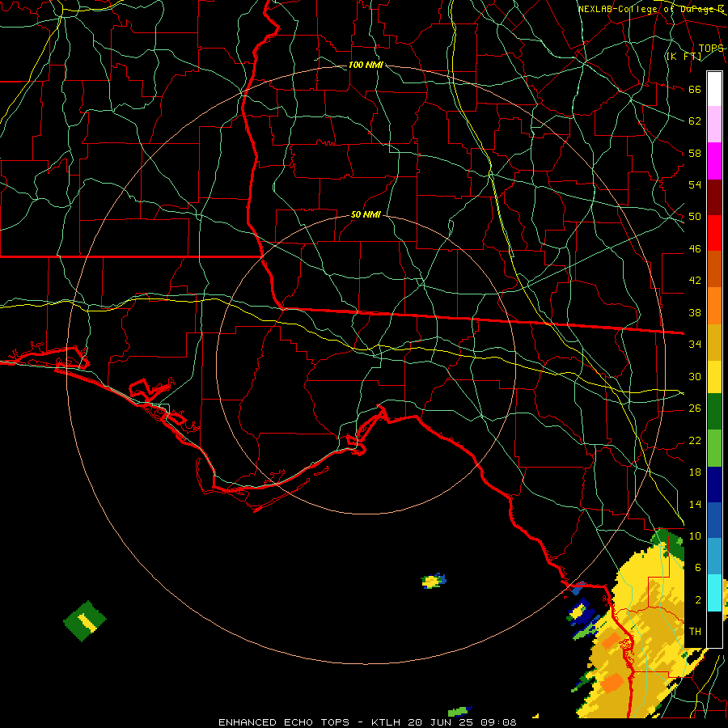The width and height of the screenshot is (728, 728).
Task: Click the magenta legend swatch
Action: pyautogui.click(x=714, y=161)
